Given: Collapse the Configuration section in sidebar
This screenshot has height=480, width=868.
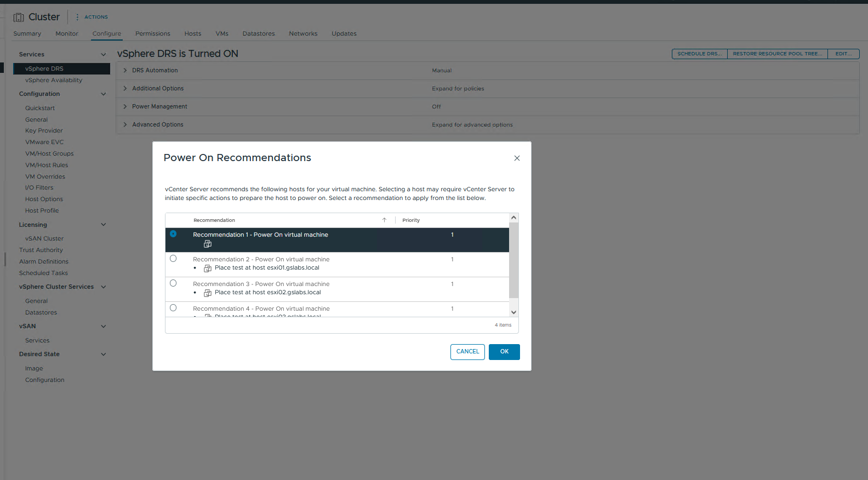Looking at the screenshot, I should [104, 94].
